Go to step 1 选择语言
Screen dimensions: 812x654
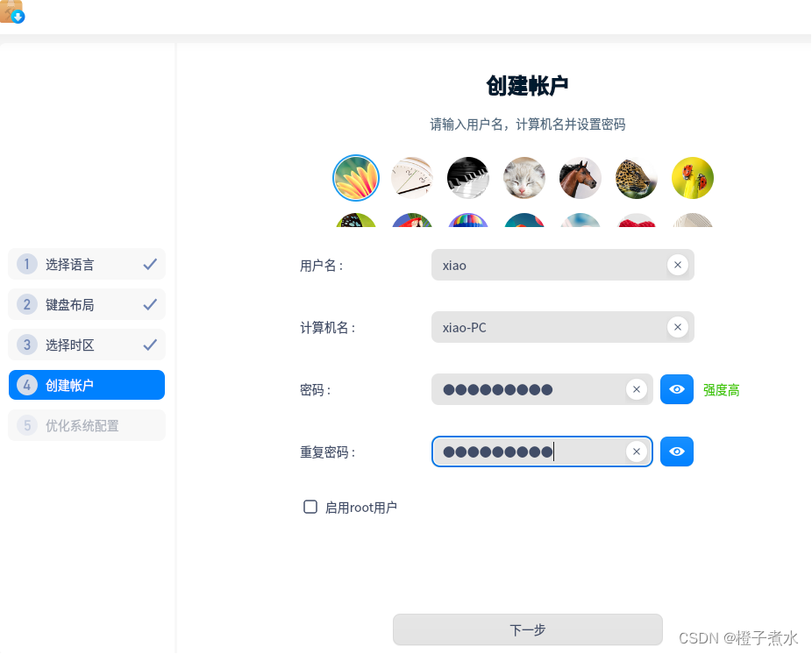pos(87,264)
